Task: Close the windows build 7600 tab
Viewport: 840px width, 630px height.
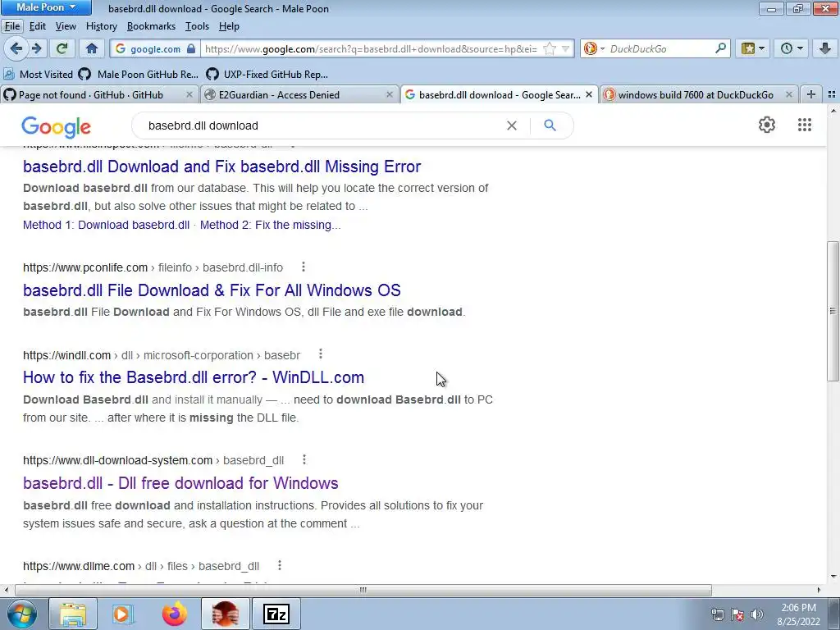Action: [x=788, y=95]
